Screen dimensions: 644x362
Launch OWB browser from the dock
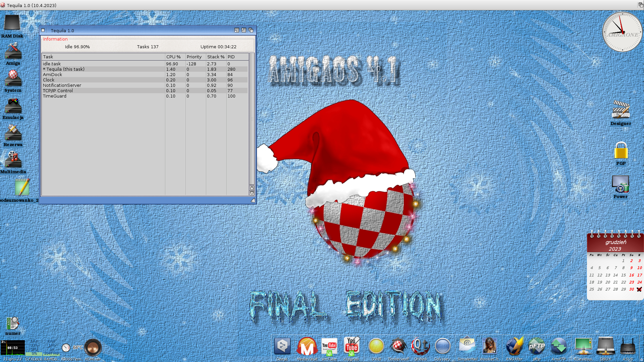click(x=376, y=349)
